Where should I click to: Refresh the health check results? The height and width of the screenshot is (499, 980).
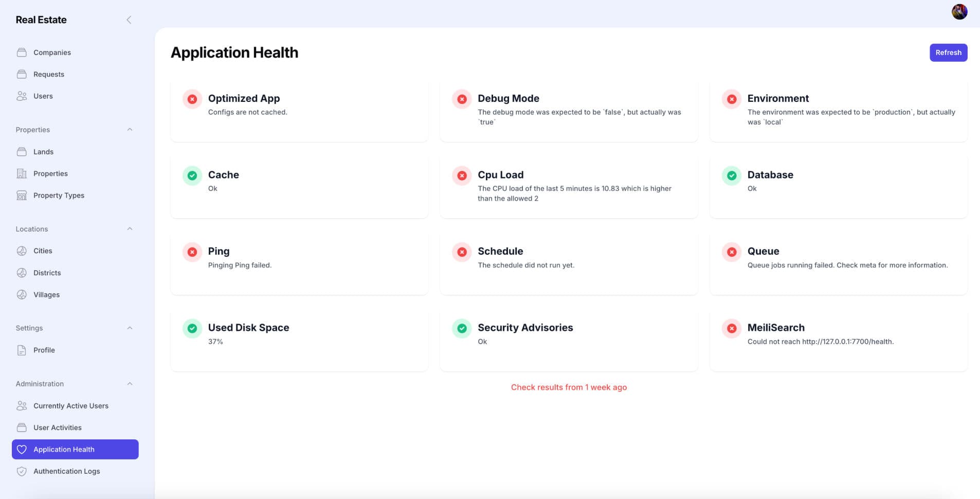(948, 52)
